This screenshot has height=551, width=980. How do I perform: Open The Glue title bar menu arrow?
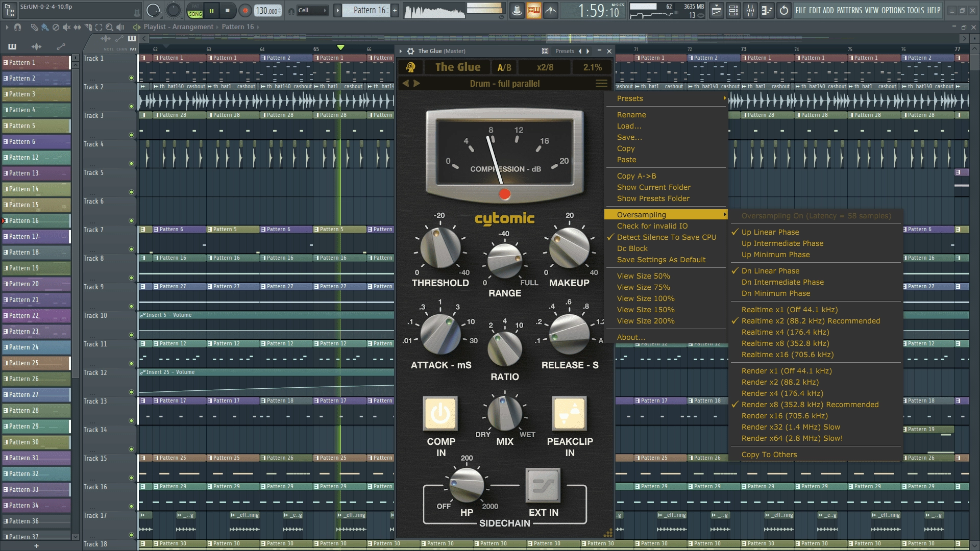pyautogui.click(x=401, y=51)
